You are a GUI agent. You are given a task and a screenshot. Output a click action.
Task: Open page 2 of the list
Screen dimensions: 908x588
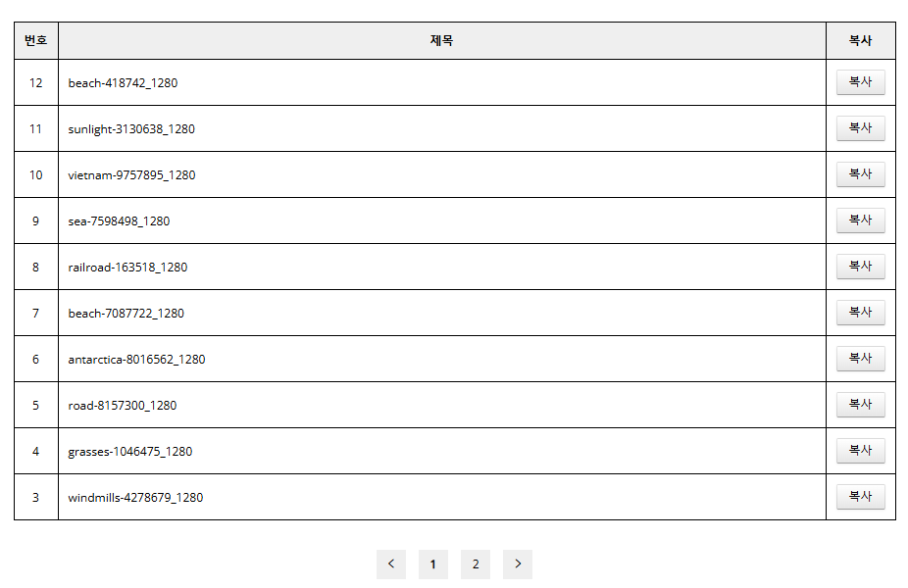pos(476,564)
